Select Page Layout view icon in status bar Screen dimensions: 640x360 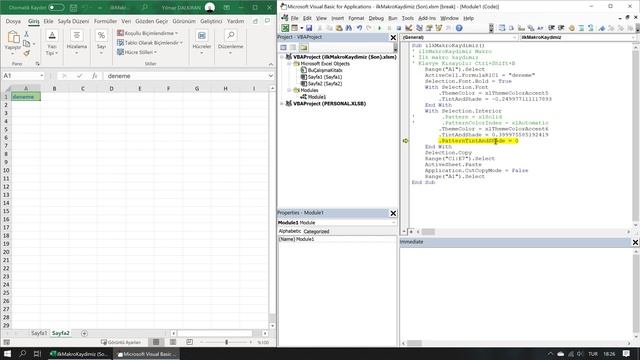(x=173, y=342)
